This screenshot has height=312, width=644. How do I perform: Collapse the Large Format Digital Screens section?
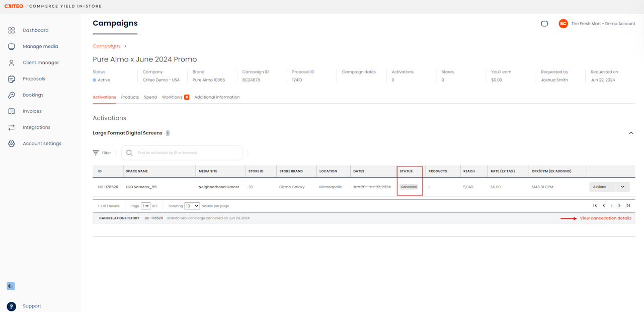point(631,133)
